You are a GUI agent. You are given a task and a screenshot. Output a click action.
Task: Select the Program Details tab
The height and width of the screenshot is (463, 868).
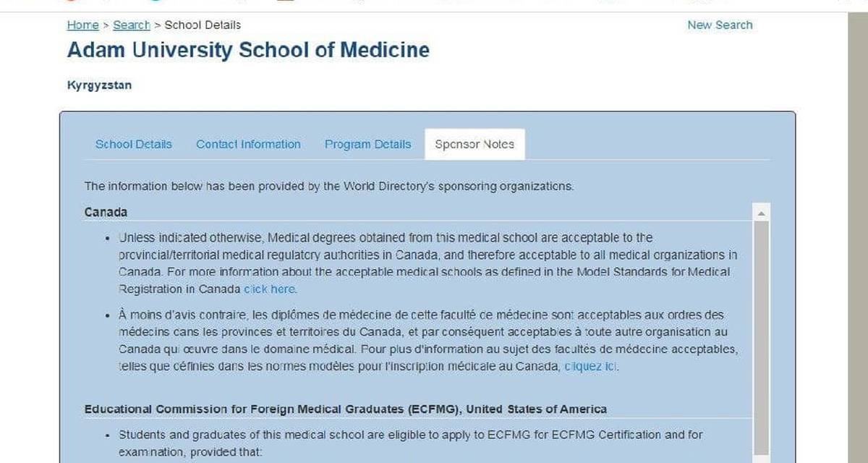(367, 144)
